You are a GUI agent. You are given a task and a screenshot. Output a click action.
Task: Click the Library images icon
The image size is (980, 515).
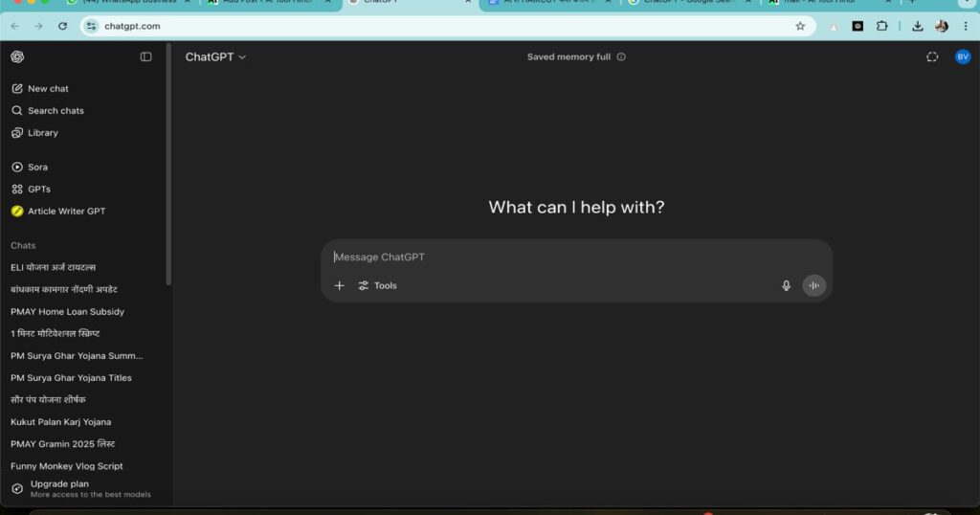point(17,132)
